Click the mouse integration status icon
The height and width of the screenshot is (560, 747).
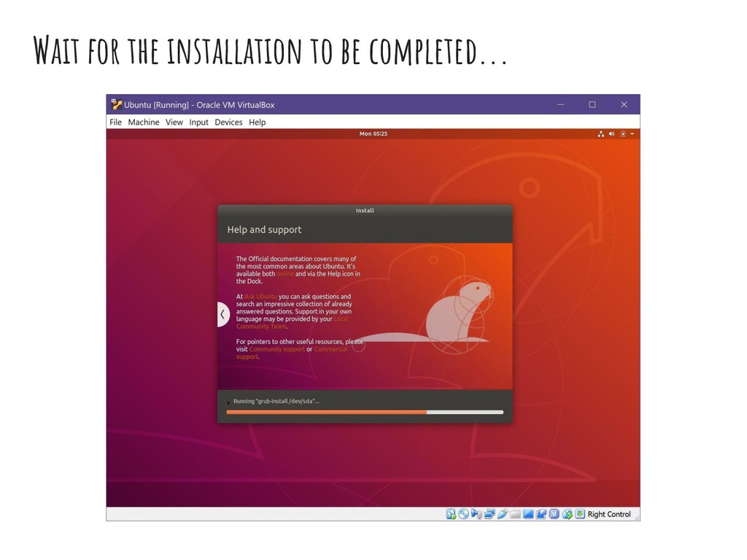(567, 514)
